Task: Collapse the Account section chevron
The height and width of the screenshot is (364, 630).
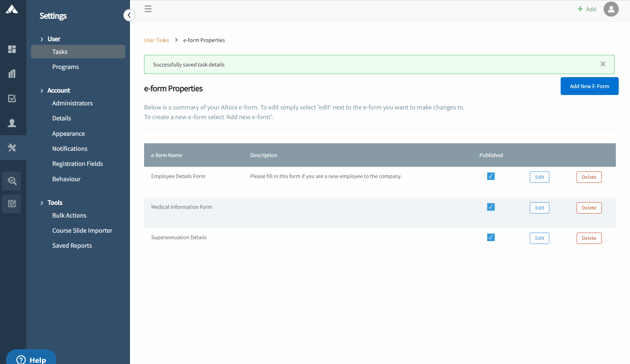Action: coord(42,91)
